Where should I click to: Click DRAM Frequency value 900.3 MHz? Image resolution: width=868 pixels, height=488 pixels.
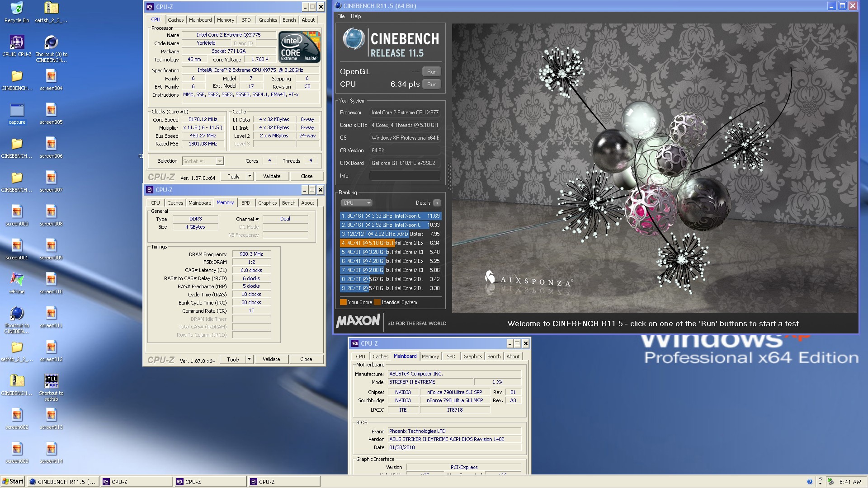tap(251, 254)
